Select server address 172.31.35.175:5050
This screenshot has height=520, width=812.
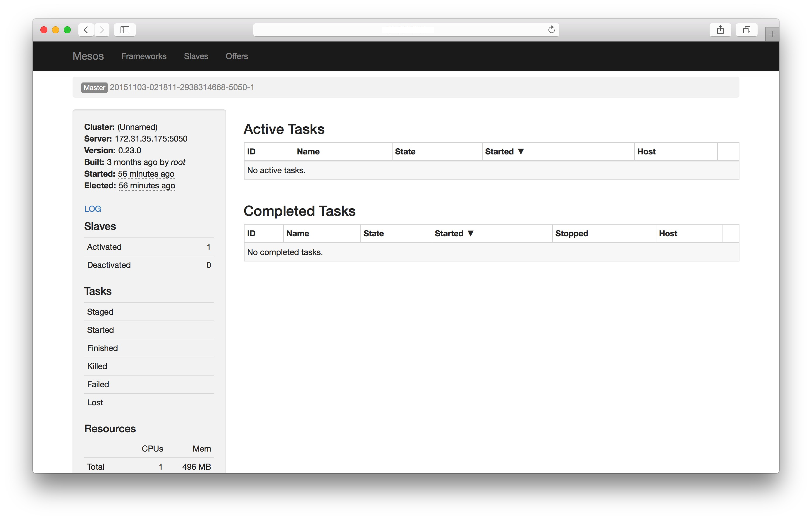tap(151, 139)
